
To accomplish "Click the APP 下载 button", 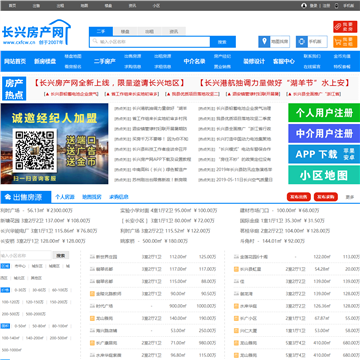I will pyautogui.click(x=324, y=154).
